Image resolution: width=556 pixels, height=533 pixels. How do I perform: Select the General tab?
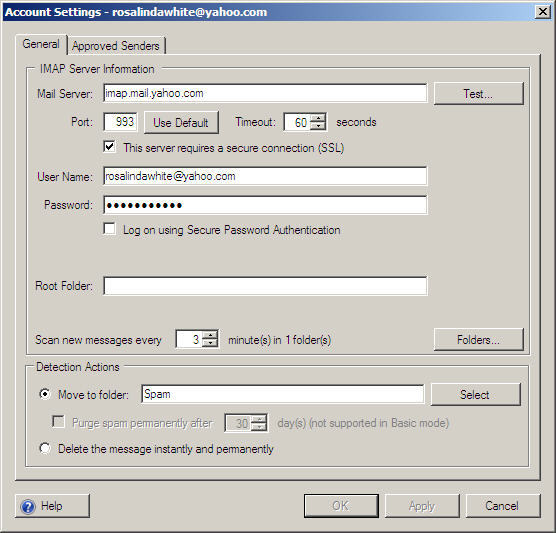(41, 44)
